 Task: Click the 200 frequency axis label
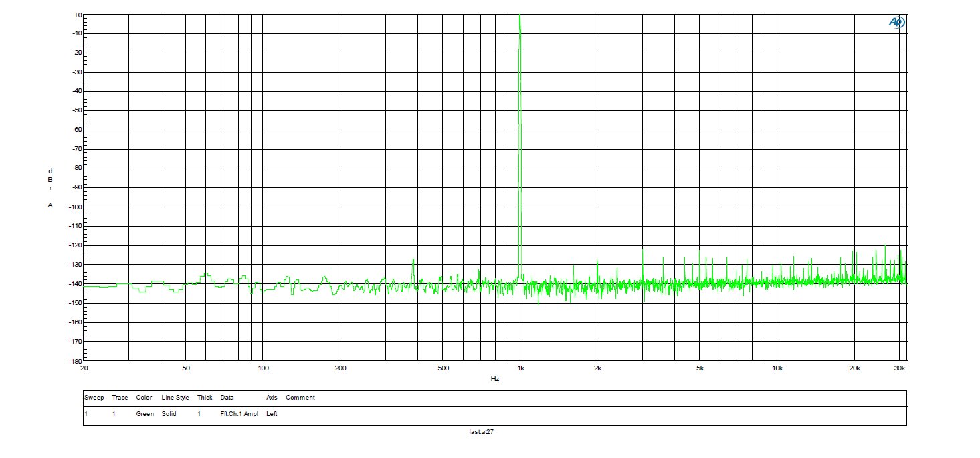(x=340, y=368)
